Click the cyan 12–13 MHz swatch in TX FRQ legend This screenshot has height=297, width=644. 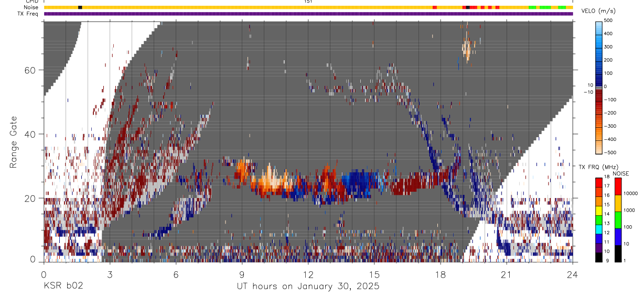point(599,229)
